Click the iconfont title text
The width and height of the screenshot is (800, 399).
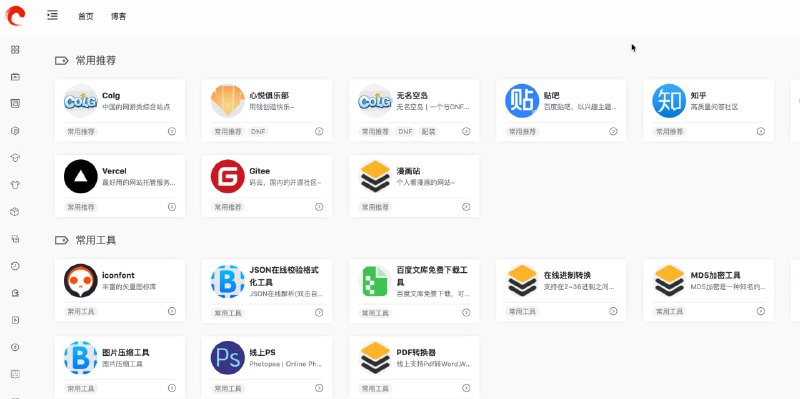pyautogui.click(x=118, y=275)
